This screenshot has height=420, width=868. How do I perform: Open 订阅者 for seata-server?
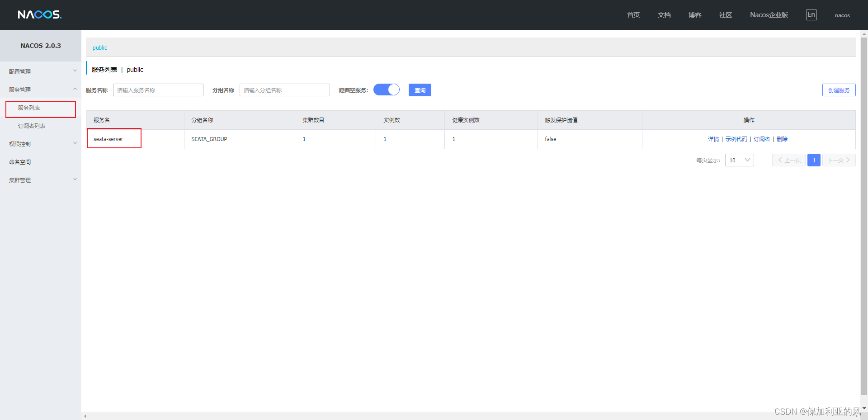point(762,139)
